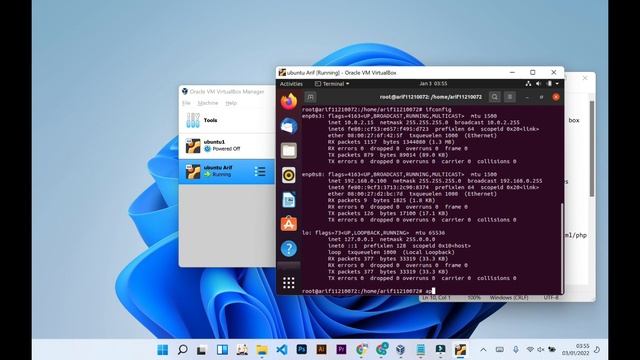Open Photoshop from the taskbar
This screenshot has height=360, width=640.
pos(302,350)
